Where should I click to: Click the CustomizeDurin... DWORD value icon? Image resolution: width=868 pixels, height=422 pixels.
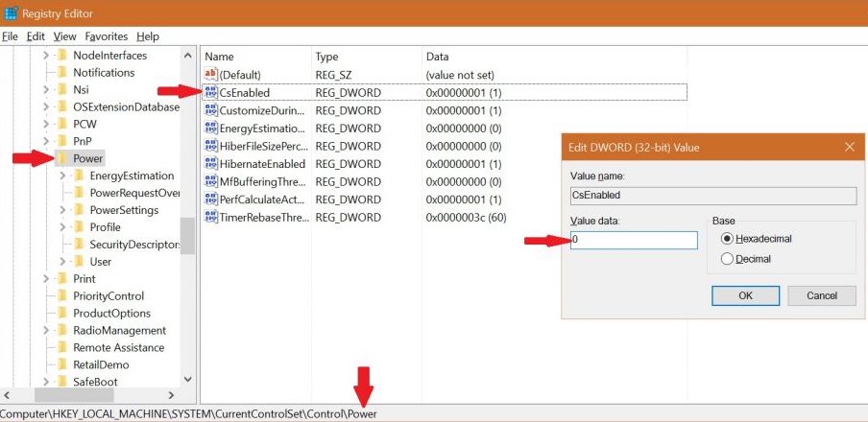[211, 110]
